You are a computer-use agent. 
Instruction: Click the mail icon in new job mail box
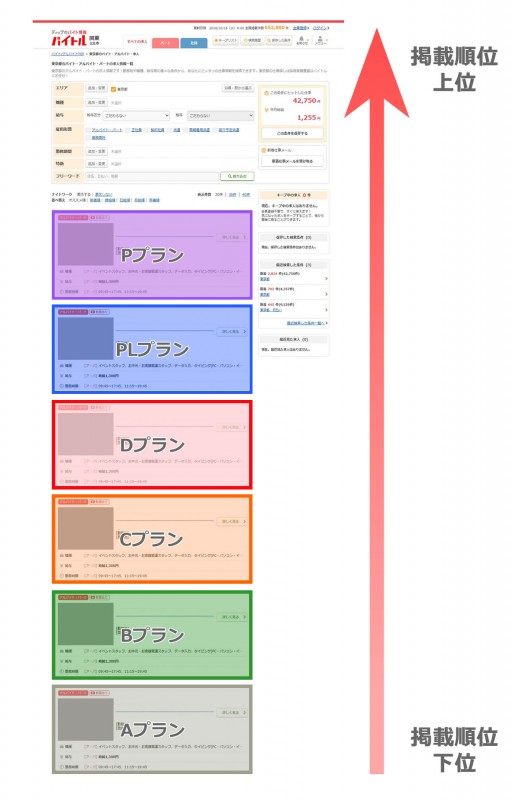[x=264, y=151]
